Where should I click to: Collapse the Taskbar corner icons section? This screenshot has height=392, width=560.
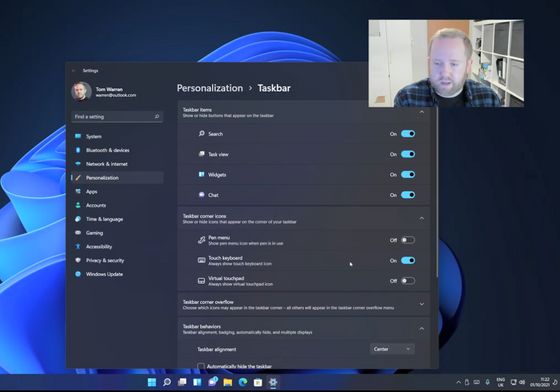(x=422, y=218)
